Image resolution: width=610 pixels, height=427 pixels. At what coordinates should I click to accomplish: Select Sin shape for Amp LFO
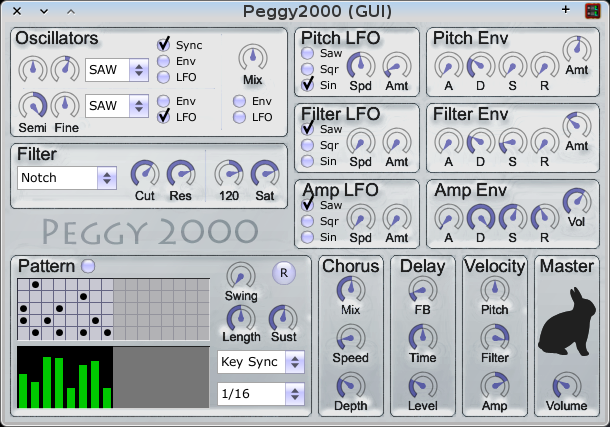pyautogui.click(x=307, y=237)
